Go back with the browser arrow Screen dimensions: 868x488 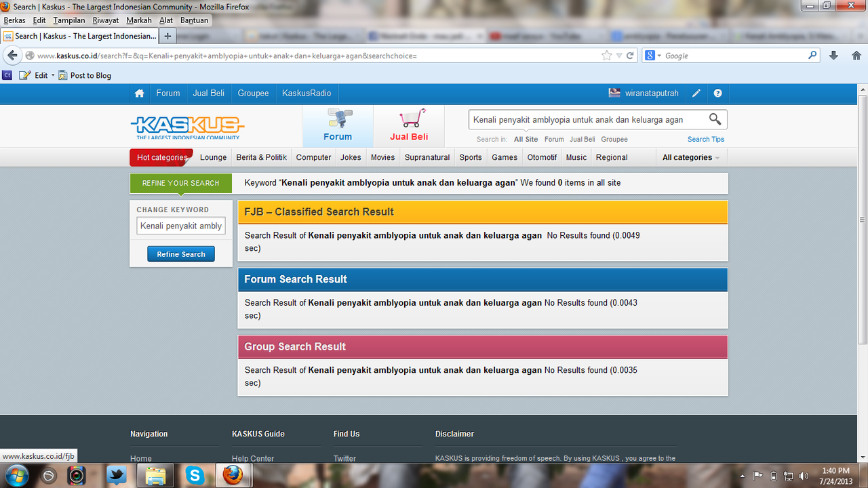coord(12,56)
